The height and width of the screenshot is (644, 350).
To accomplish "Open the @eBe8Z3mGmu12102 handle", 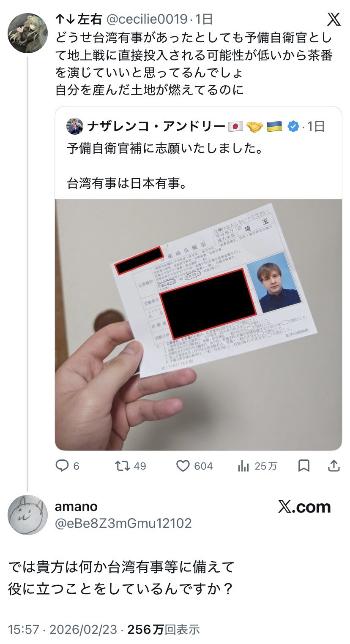I will 123,523.
